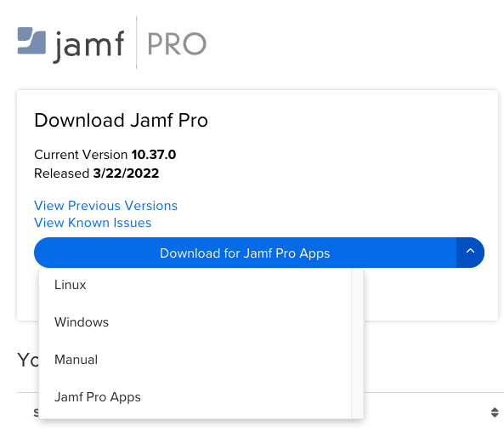Select Jamf Pro Apps in the dropdown list

tap(195, 397)
